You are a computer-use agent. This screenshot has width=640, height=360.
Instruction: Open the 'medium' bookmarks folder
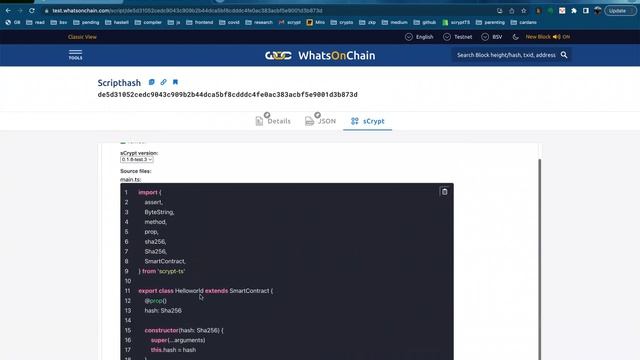pos(395,22)
